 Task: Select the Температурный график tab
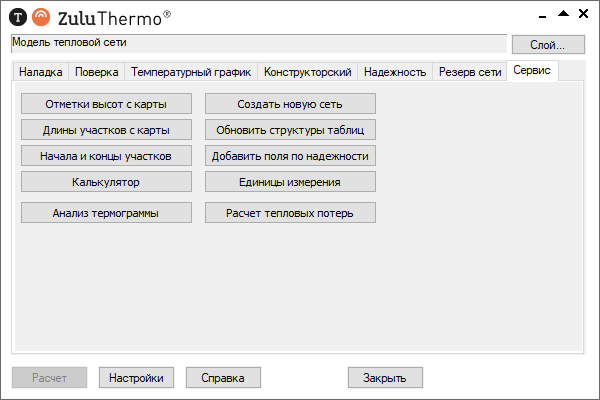[191, 72]
